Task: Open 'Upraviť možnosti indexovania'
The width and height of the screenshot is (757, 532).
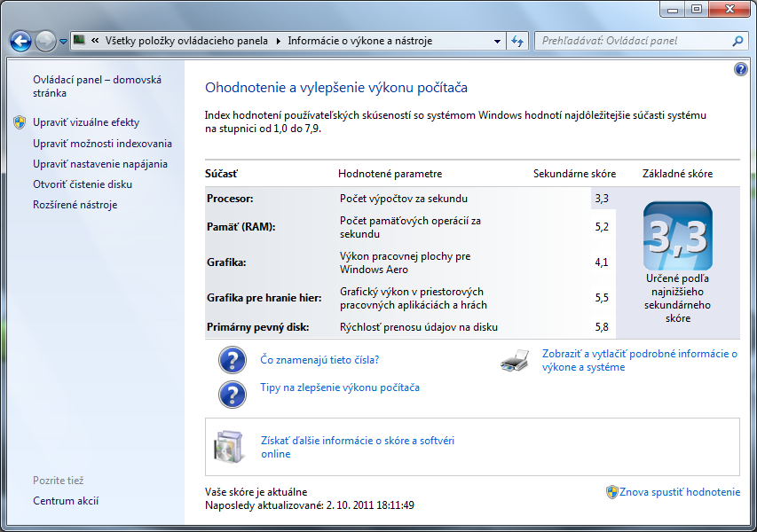Action: pyautogui.click(x=102, y=144)
